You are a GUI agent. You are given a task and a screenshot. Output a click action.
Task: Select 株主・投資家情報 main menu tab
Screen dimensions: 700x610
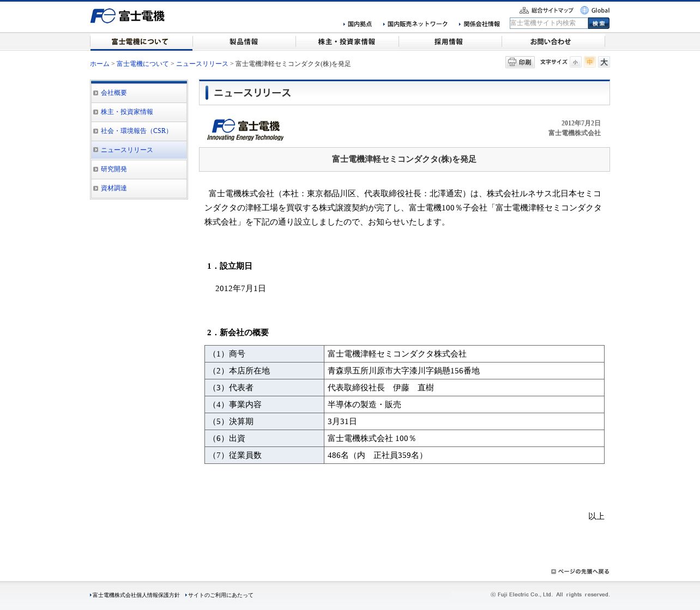pos(347,42)
